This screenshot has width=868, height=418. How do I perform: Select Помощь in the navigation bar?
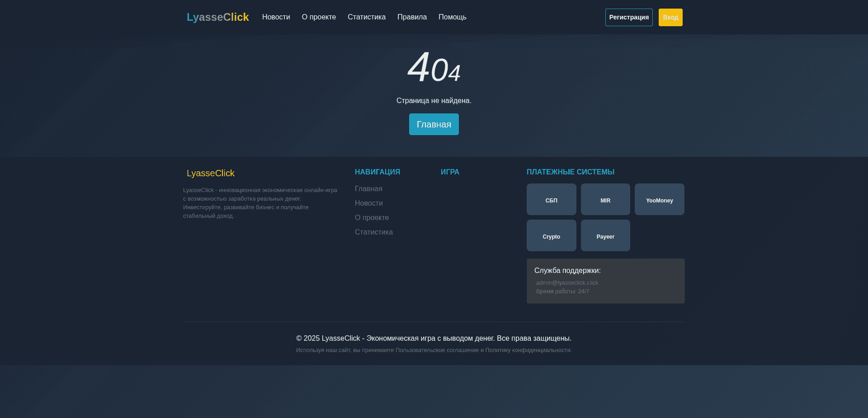[452, 17]
